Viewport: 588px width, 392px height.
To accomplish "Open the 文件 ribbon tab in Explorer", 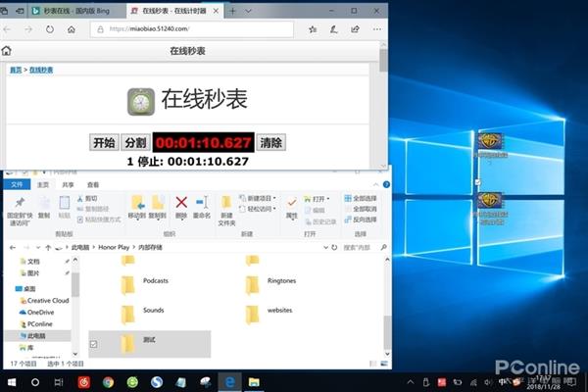I will (17, 184).
